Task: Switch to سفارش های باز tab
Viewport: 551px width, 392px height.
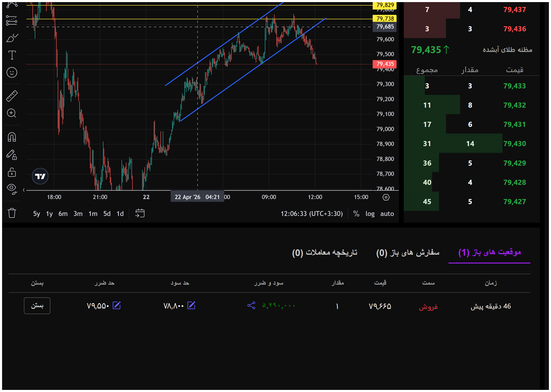Action: [408, 253]
